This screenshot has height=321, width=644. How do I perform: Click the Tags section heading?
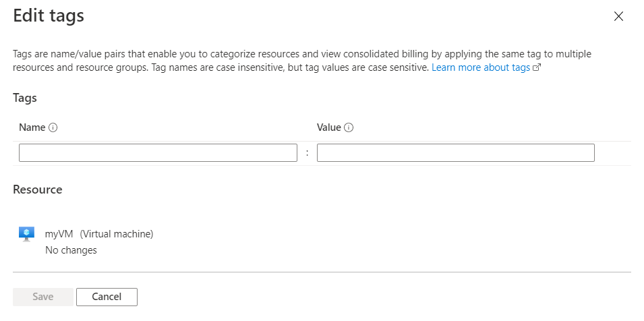(25, 98)
